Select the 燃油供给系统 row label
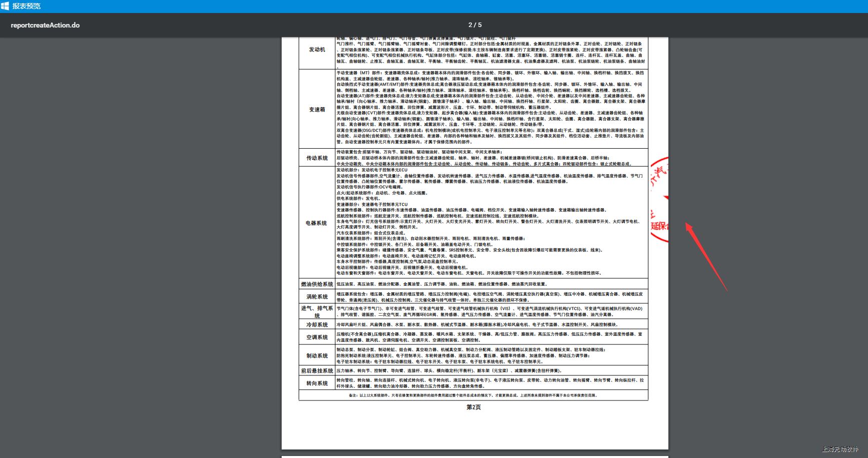This screenshot has height=458, width=868. coord(317,284)
